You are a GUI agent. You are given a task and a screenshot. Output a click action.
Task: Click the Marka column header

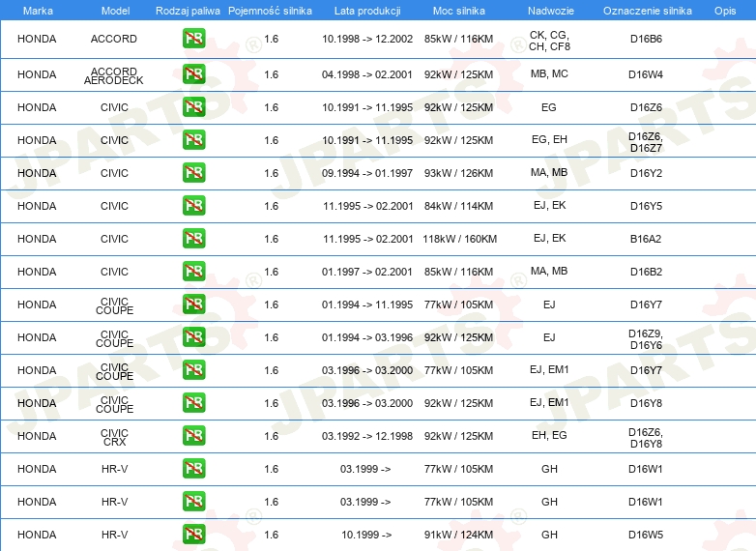click(x=38, y=11)
